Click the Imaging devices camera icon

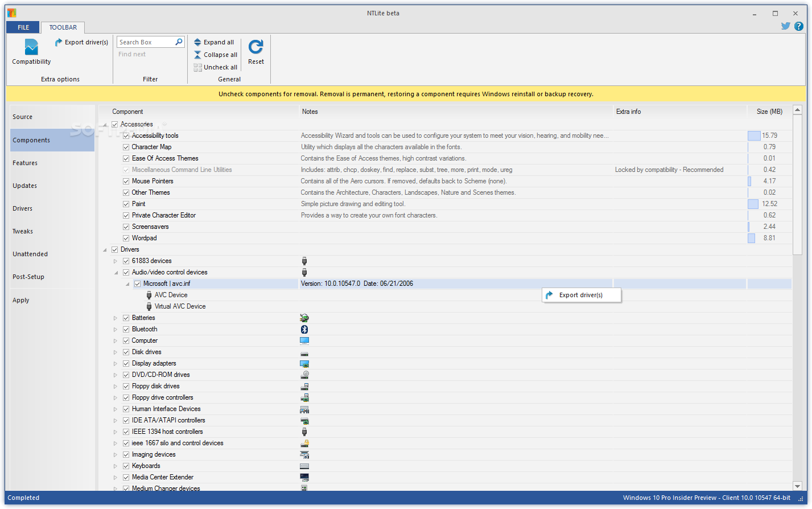[x=304, y=454]
